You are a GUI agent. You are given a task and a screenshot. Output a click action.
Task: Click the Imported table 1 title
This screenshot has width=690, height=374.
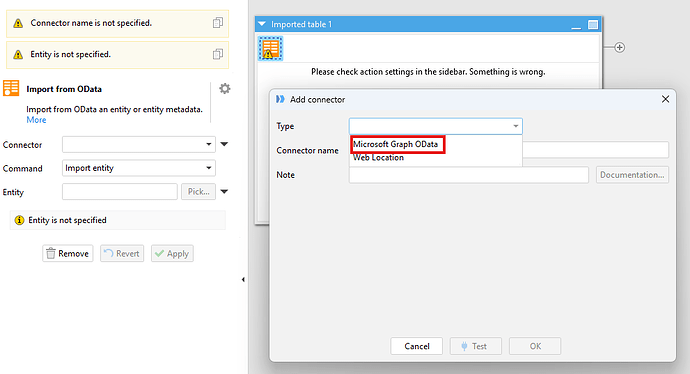(x=301, y=24)
